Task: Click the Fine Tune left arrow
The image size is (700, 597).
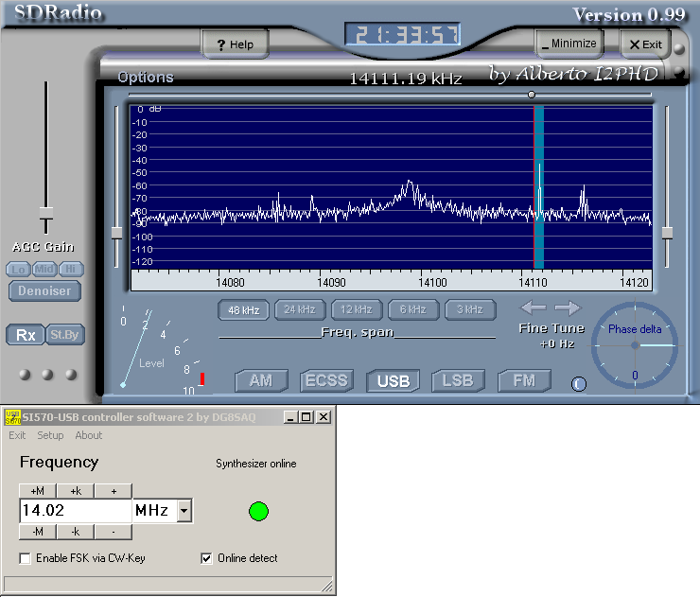Action: pyautogui.click(x=534, y=307)
